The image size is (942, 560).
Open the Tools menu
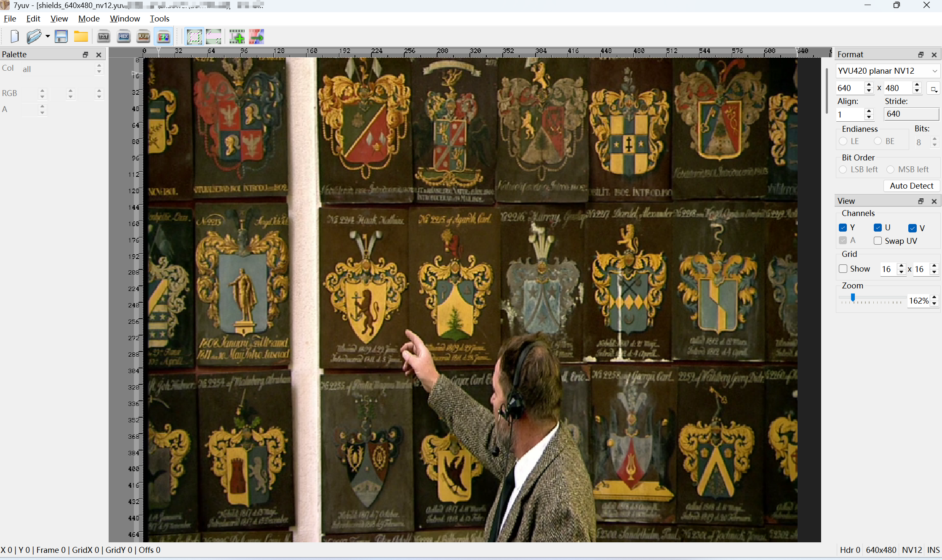coord(159,19)
